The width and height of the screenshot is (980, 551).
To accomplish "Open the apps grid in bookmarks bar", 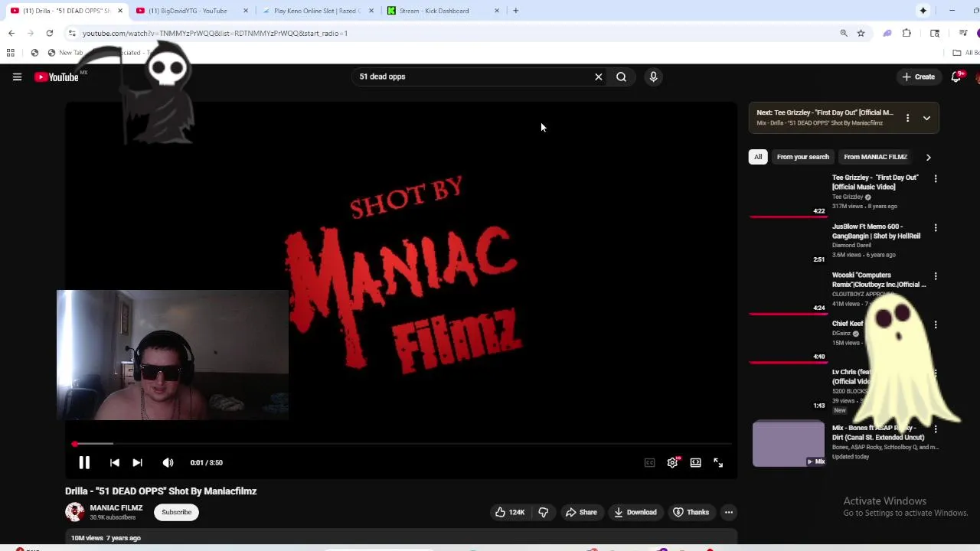I will 11,53.
